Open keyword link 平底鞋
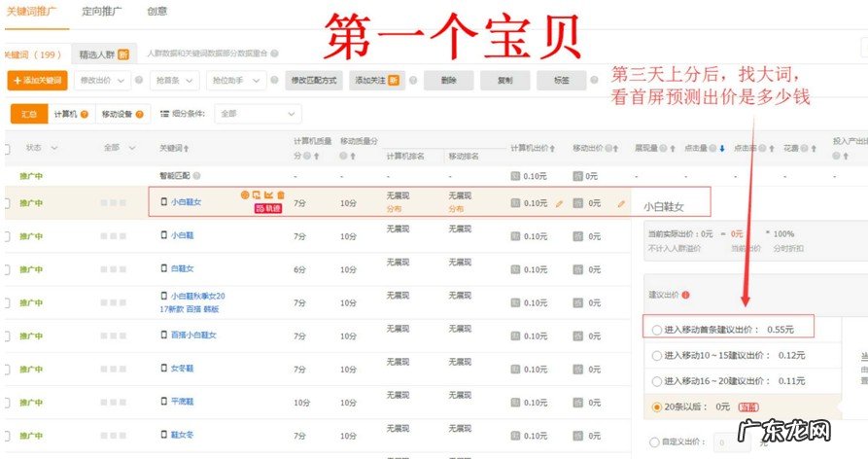Image resolution: width=868 pixels, height=459 pixels. tap(182, 402)
